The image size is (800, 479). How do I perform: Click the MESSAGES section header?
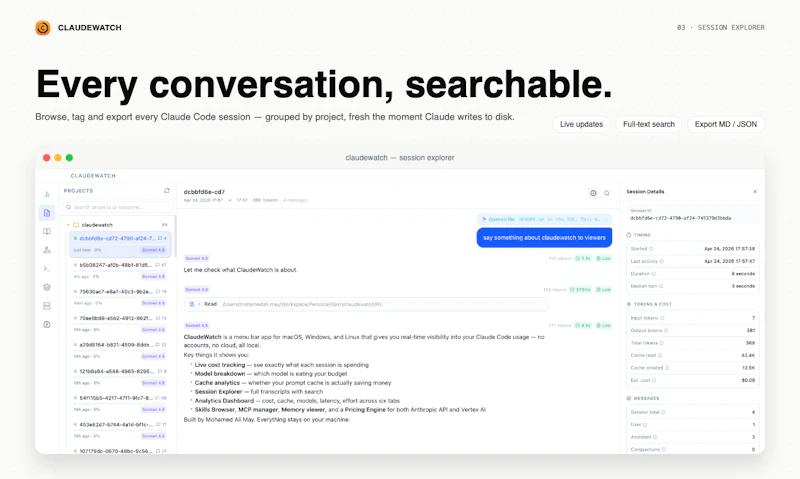[x=646, y=398]
